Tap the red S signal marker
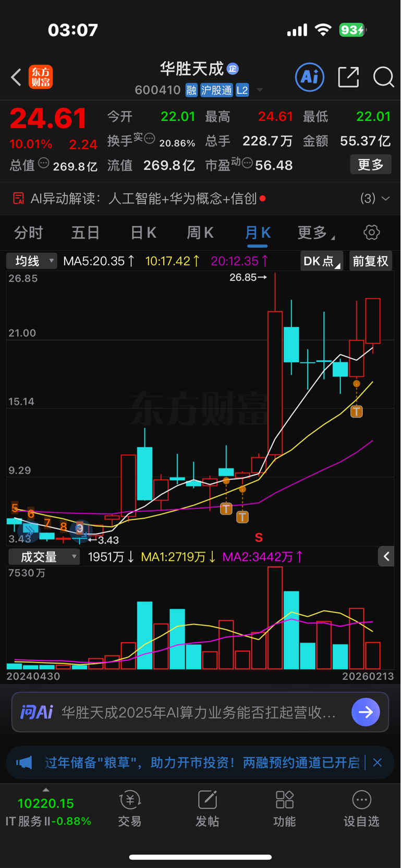Screen dimensions: 401x868 click(259, 537)
